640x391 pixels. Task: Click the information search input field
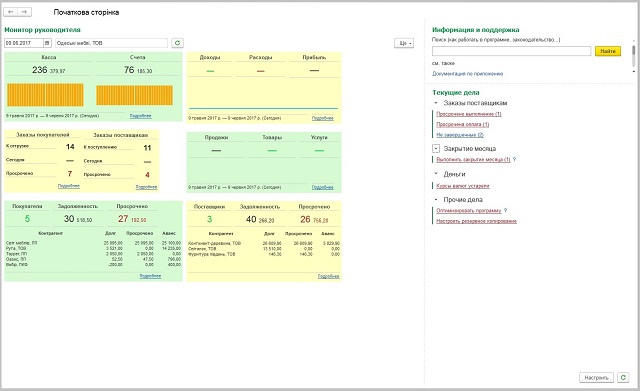[x=511, y=51]
